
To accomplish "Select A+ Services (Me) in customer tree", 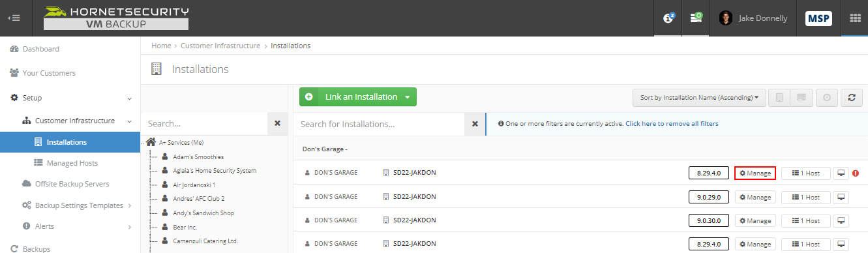I will [181, 142].
